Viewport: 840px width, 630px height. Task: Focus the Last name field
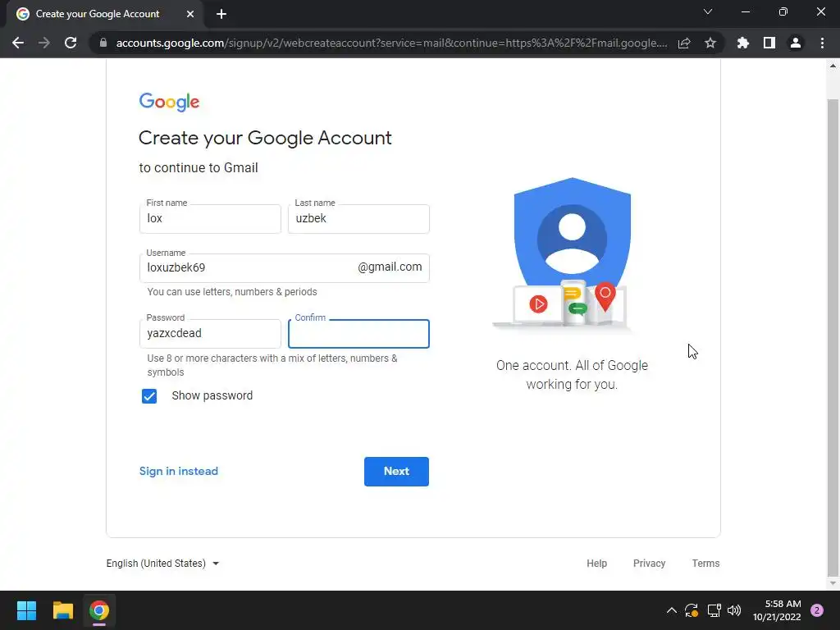click(x=358, y=218)
